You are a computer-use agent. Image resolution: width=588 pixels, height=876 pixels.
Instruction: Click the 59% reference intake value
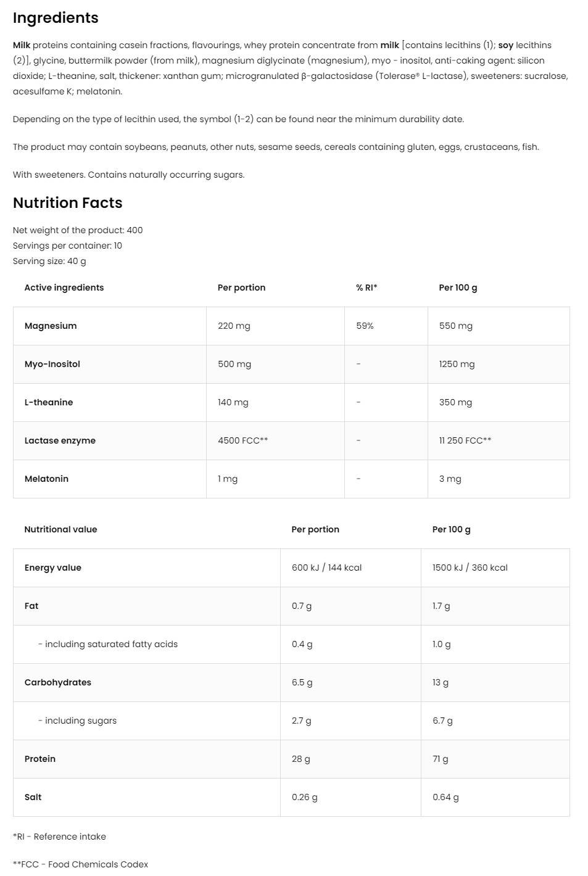pyautogui.click(x=365, y=326)
